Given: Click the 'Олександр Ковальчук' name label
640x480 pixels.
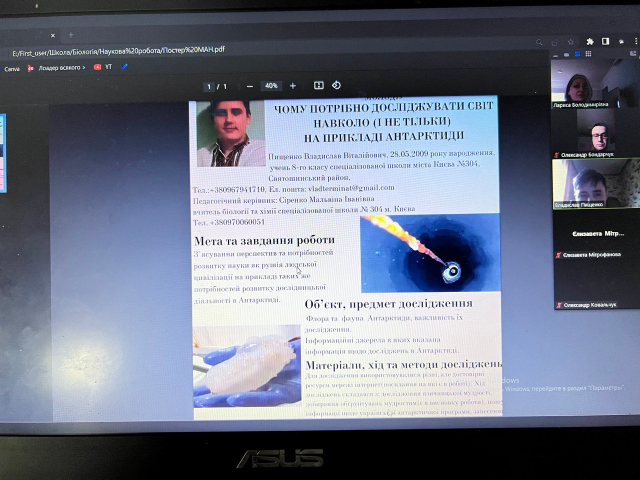Looking at the screenshot, I should coord(590,305).
